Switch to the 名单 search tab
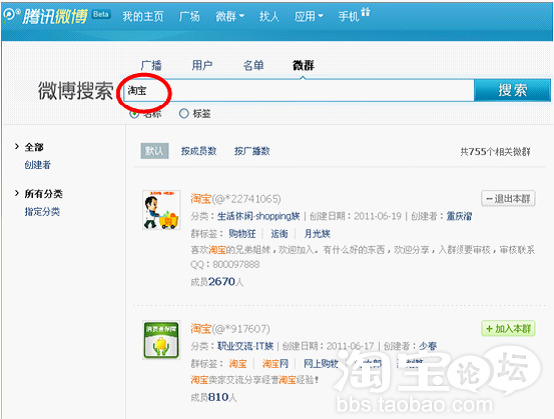 tap(253, 65)
